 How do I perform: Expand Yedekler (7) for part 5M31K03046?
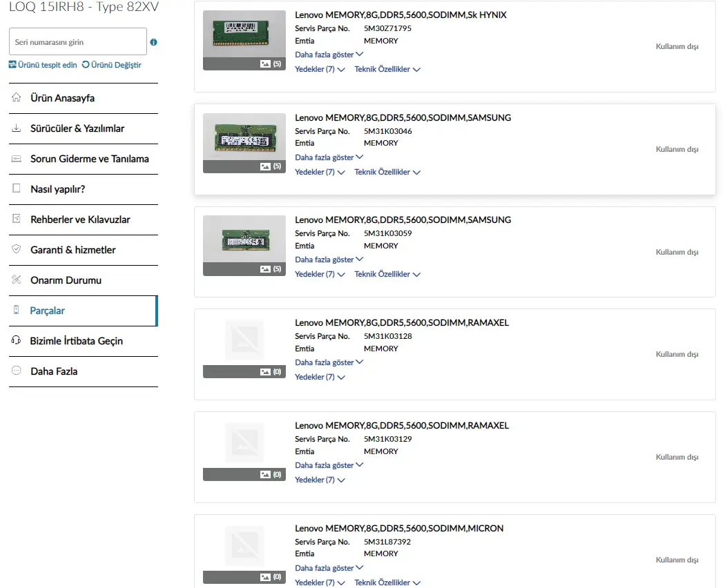(320, 172)
